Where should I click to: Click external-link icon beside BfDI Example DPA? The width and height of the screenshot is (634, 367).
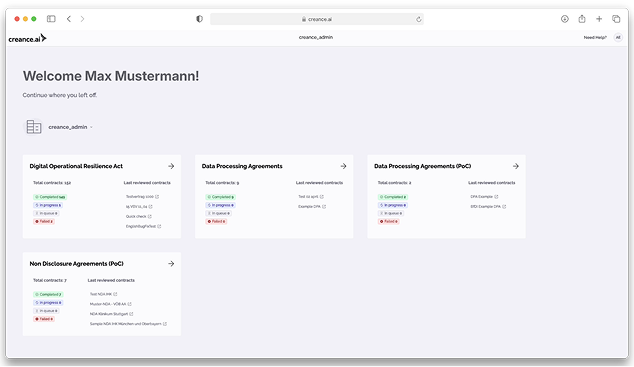click(x=504, y=207)
